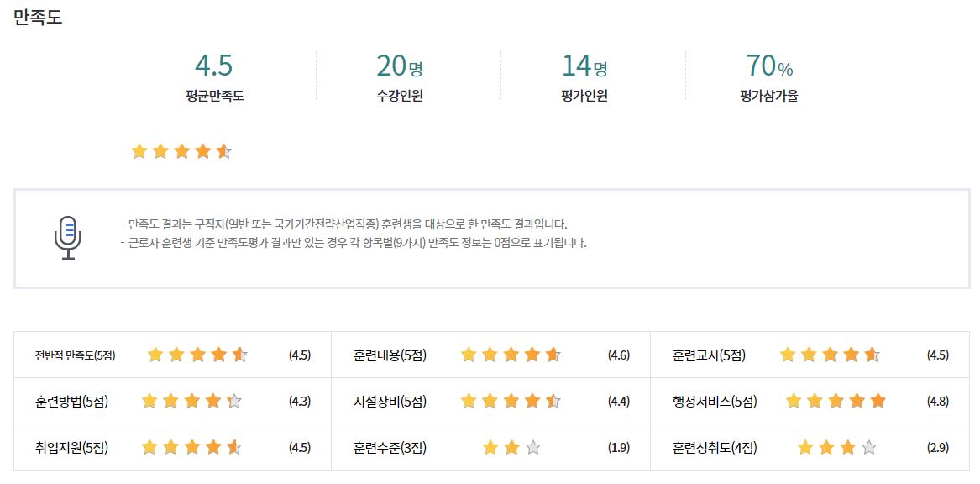
Task: Click the 구직자 훈련생 notice text line
Action: (343, 224)
